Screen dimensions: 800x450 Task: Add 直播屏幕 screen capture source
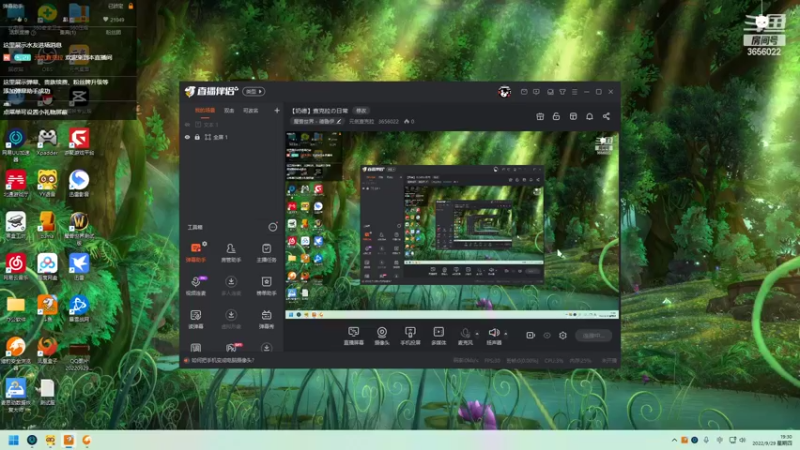(354, 336)
